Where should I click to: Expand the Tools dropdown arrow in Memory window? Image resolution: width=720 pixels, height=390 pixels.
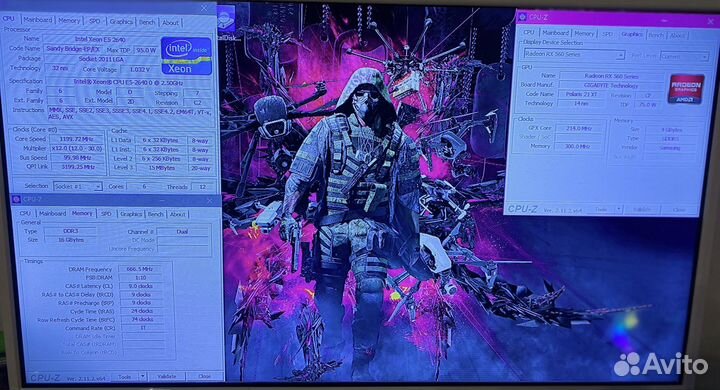click(x=143, y=376)
